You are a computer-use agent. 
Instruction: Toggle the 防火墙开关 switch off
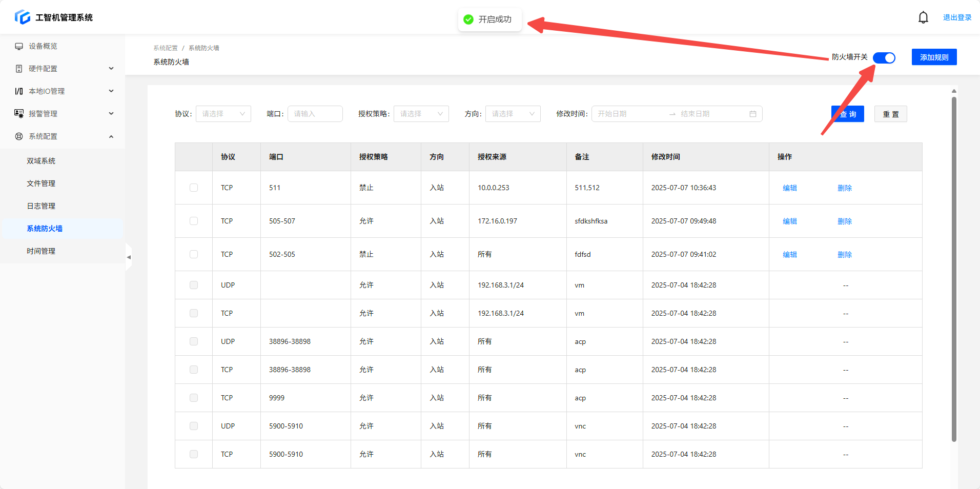point(884,57)
